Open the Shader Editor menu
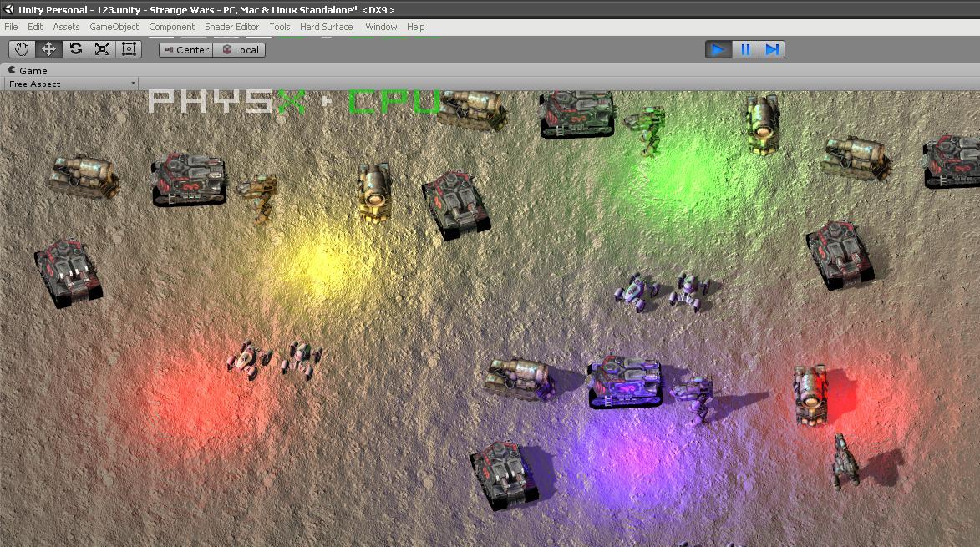This screenshot has height=547, width=980. (232, 27)
